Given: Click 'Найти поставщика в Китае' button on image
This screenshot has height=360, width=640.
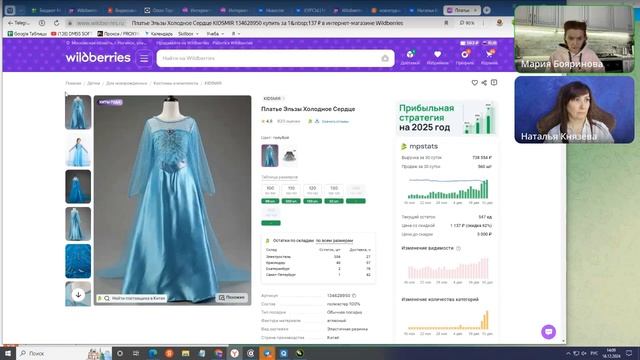Looking at the screenshot, I should [131, 298].
